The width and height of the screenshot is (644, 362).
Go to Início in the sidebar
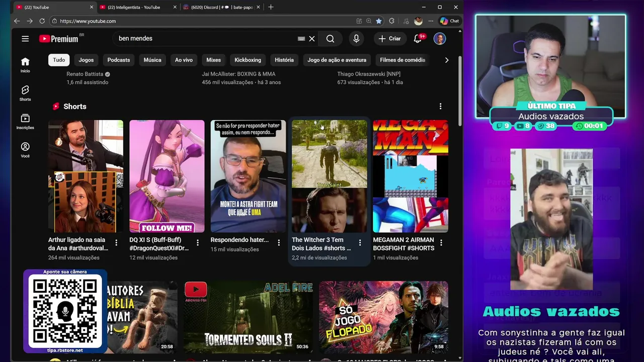click(x=25, y=65)
